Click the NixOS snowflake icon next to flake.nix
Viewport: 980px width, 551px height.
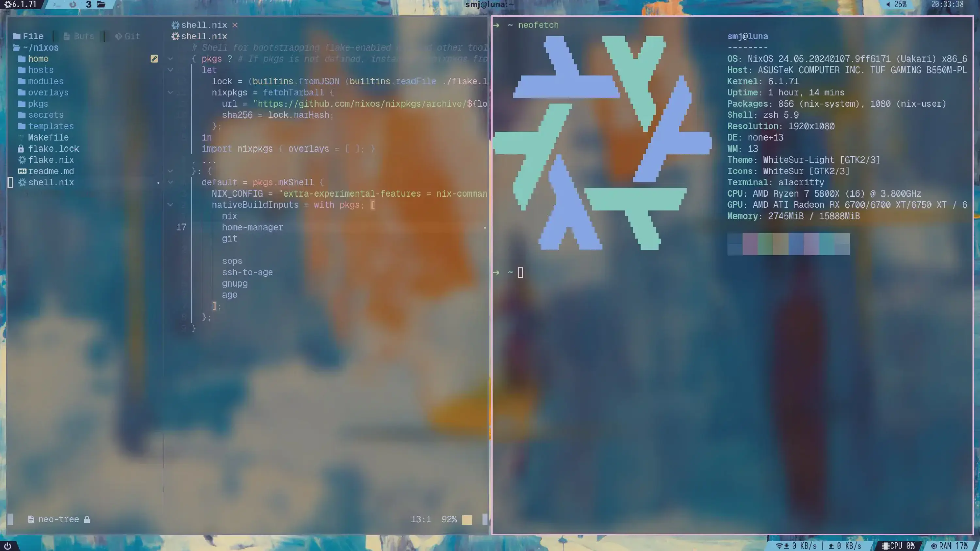[22, 160]
